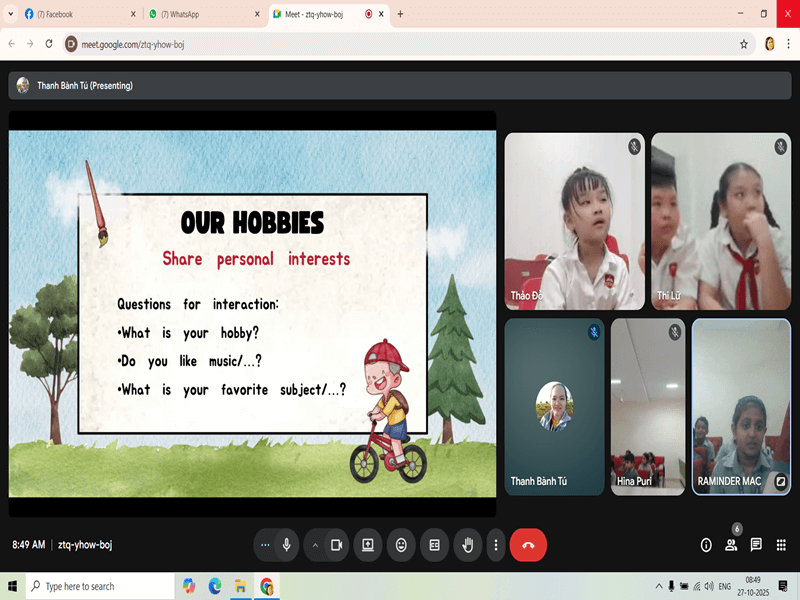Click the browser Reload page button
The image size is (800, 600).
(49, 44)
